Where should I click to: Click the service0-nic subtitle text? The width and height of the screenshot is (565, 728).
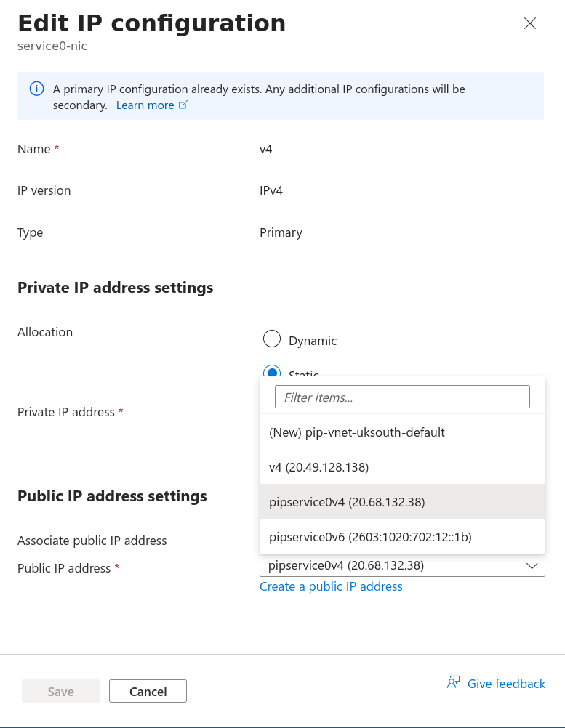point(52,46)
